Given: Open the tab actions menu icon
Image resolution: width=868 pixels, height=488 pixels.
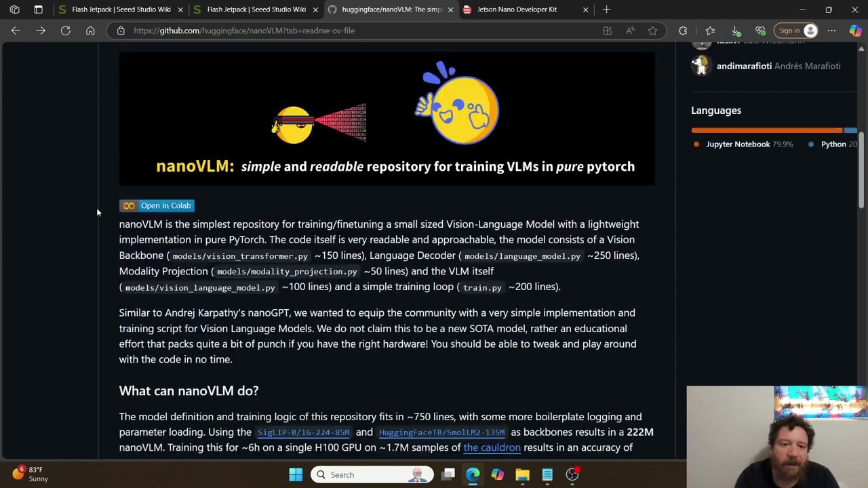Looking at the screenshot, I should point(38,9).
